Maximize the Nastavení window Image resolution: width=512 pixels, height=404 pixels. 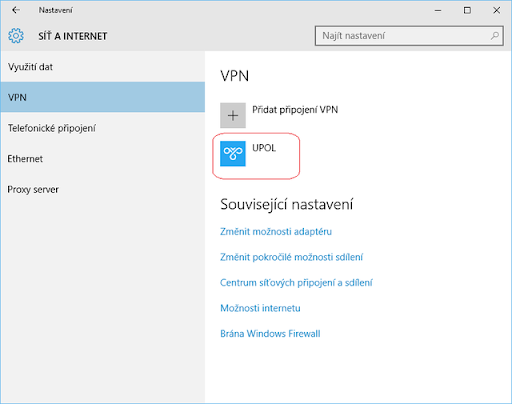[x=467, y=10]
